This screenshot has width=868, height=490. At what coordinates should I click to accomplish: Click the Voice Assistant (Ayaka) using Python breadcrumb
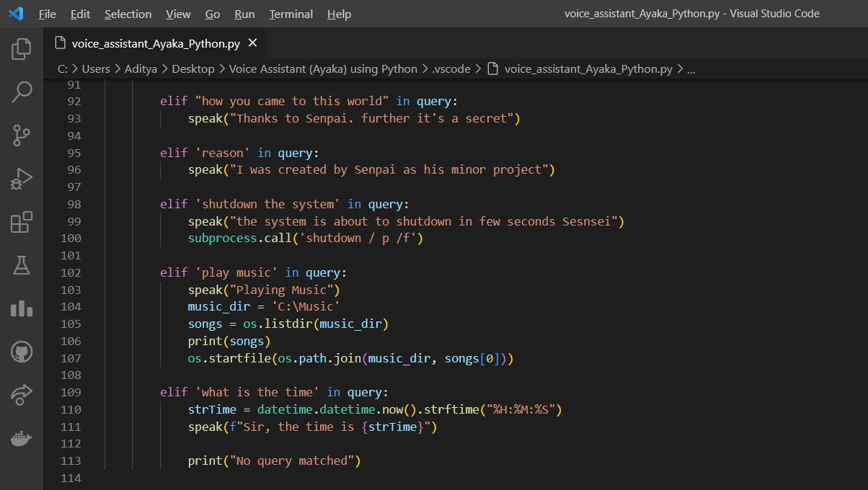pos(323,69)
